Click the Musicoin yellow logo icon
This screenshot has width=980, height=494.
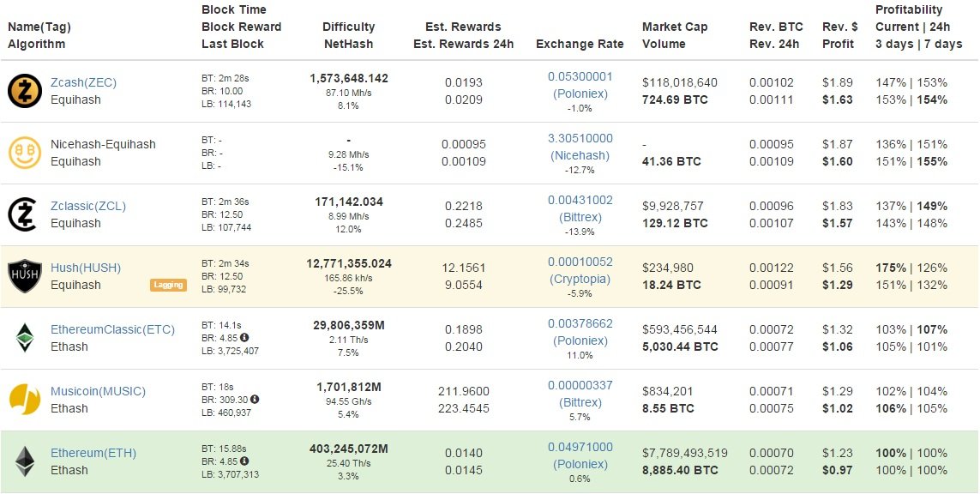tap(25, 400)
